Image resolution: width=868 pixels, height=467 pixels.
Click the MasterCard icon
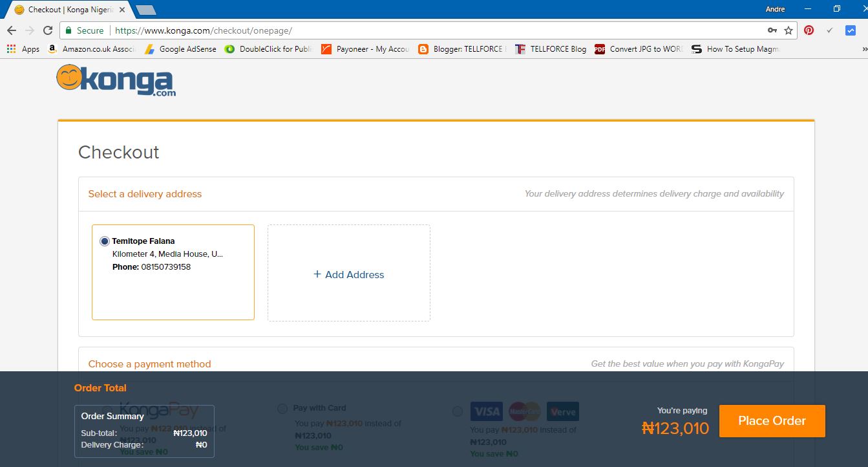coord(524,411)
